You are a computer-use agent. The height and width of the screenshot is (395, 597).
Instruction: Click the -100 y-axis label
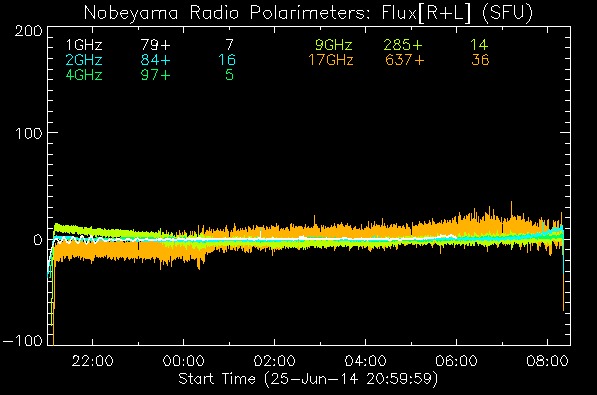click(23, 340)
